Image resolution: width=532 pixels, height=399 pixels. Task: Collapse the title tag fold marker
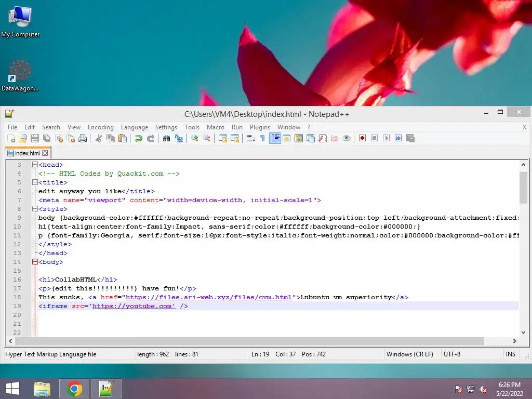(x=35, y=182)
